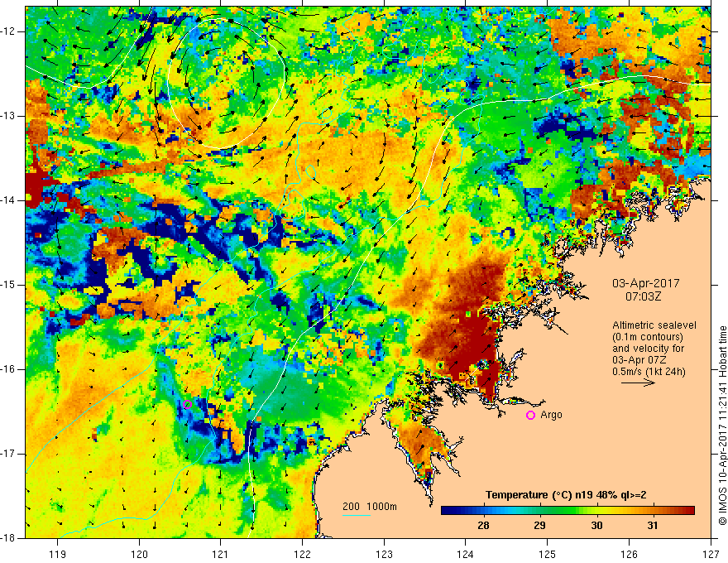Click longitude axis label '120'

click(x=139, y=554)
